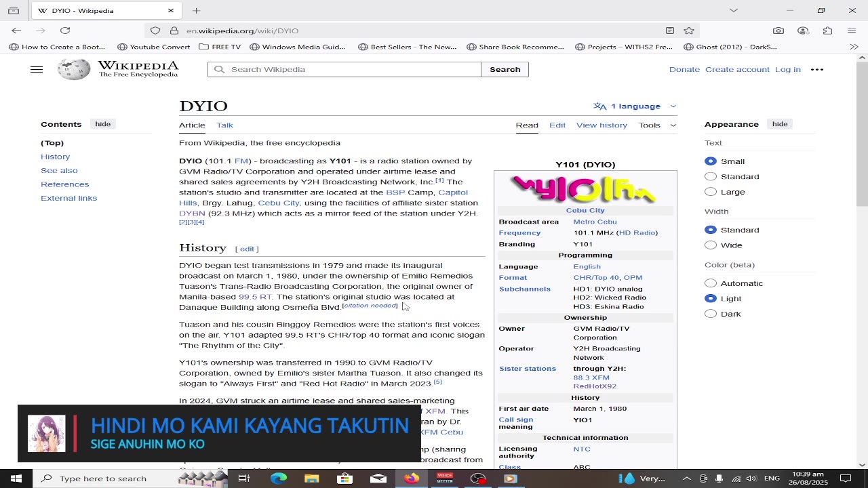868x488 pixels.
Task: Select Dark color mode
Action: pos(711,314)
